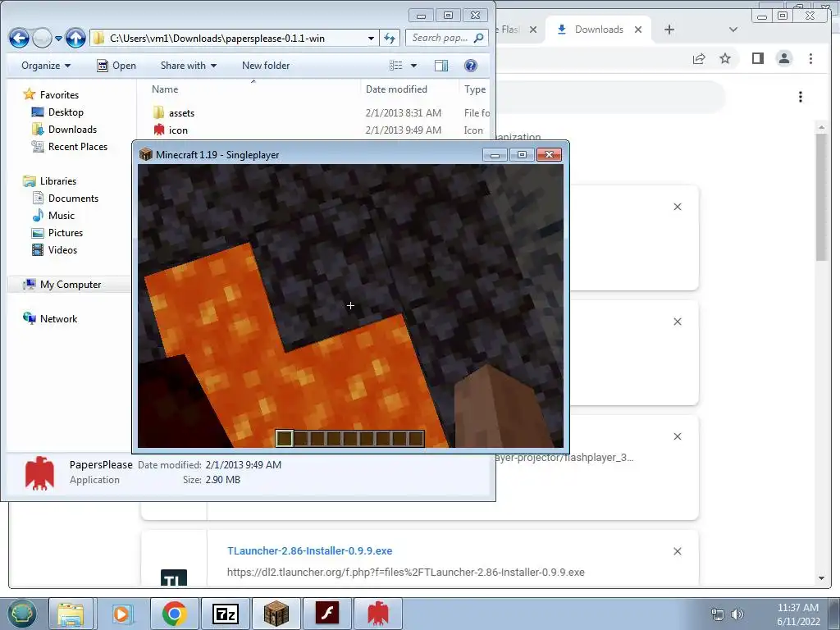Switch to Chrome from taskbar
The image size is (840, 630).
(174, 614)
